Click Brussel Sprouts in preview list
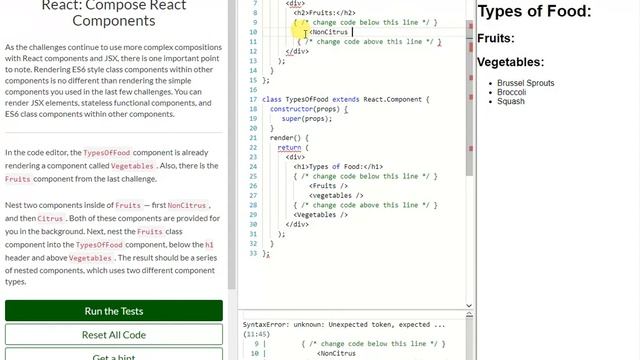Image resolution: width=640 pixels, height=360 pixels. [x=526, y=83]
